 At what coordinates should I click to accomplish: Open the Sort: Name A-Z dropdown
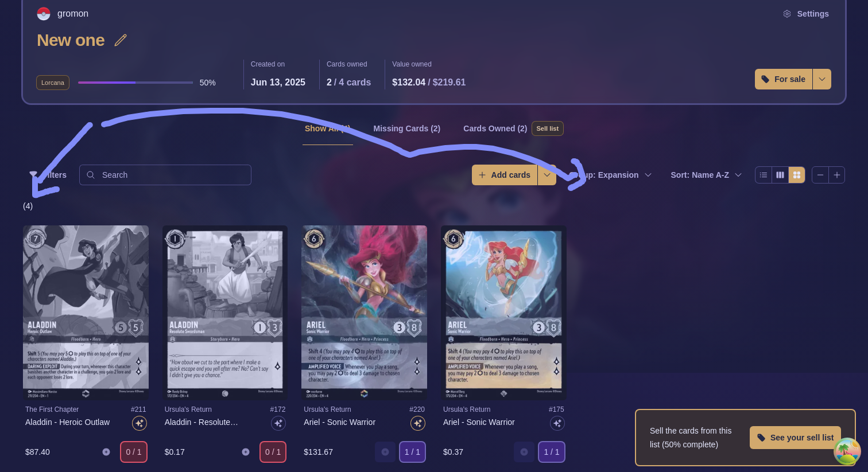706,175
